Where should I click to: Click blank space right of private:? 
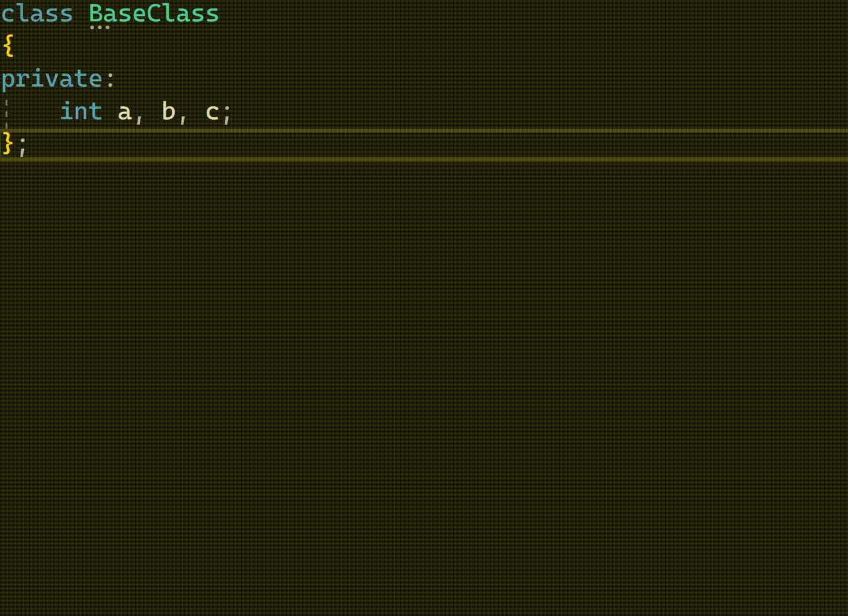pyautogui.click(x=464, y=79)
